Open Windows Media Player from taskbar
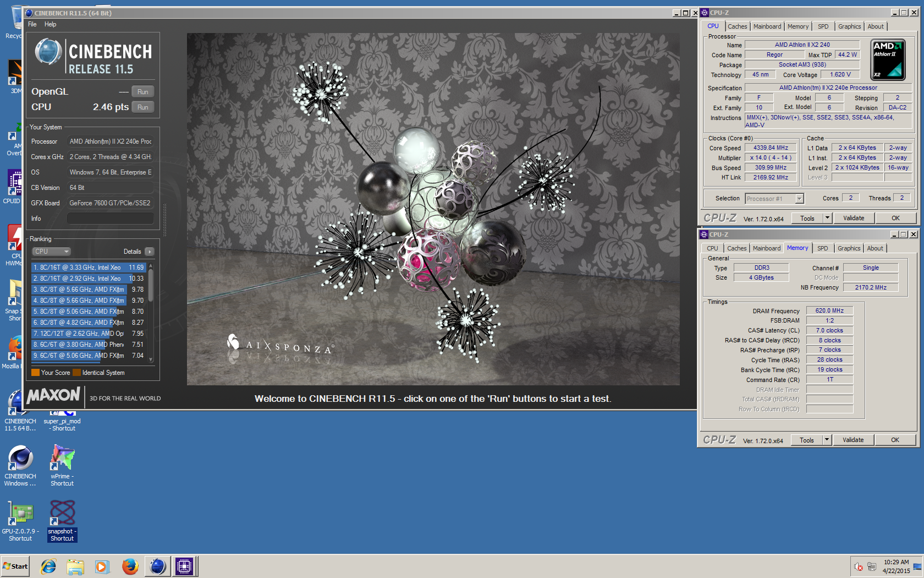The height and width of the screenshot is (578, 924). [102, 566]
